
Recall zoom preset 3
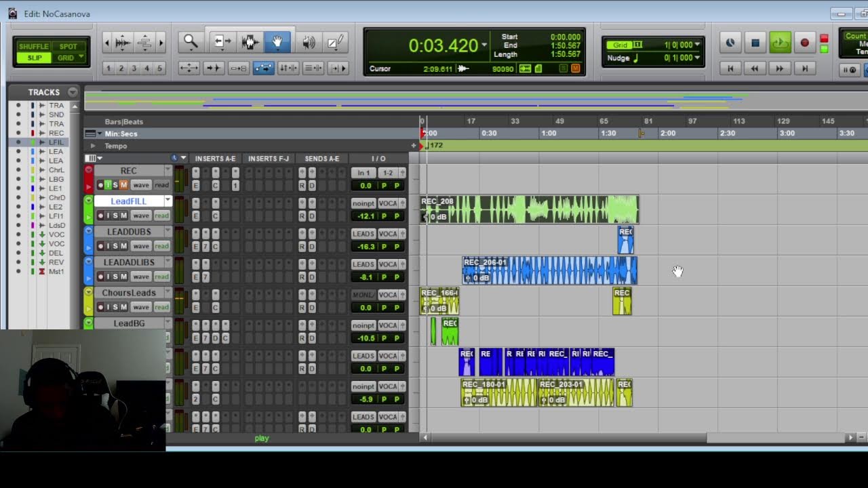(x=134, y=68)
